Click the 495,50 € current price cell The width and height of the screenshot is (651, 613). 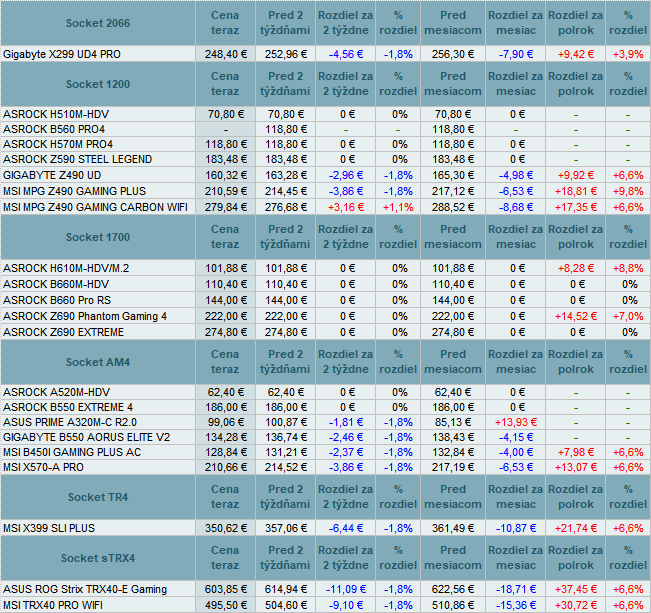[225, 605]
